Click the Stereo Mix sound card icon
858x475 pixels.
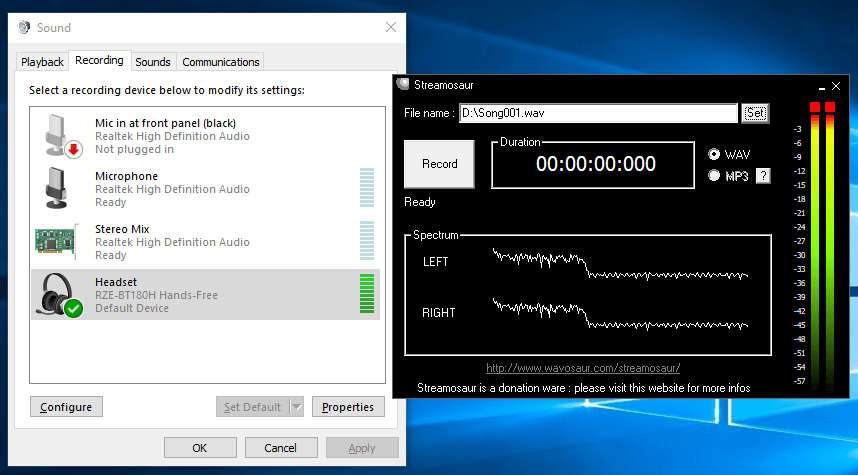(57, 242)
